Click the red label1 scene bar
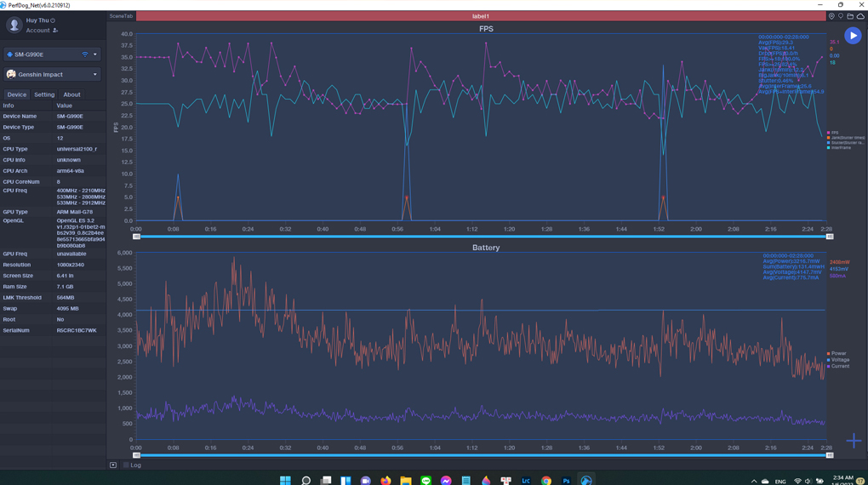This screenshot has width=868, height=485. 480,16
